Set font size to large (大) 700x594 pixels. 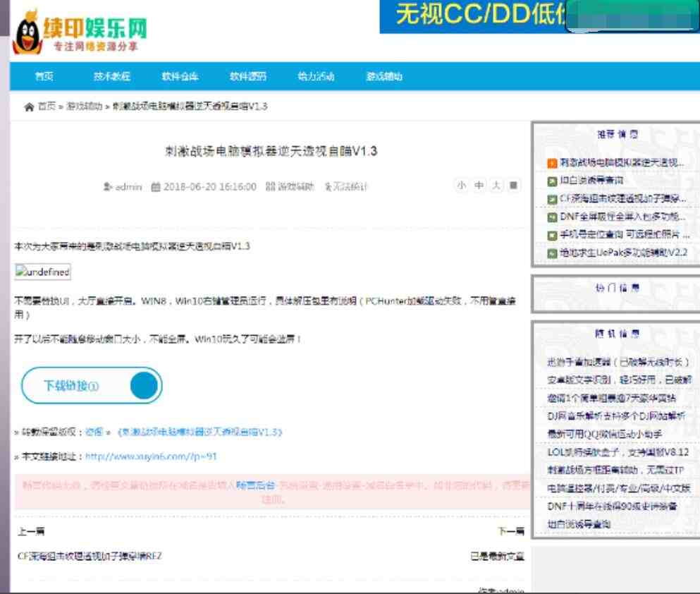pyautogui.click(x=496, y=186)
